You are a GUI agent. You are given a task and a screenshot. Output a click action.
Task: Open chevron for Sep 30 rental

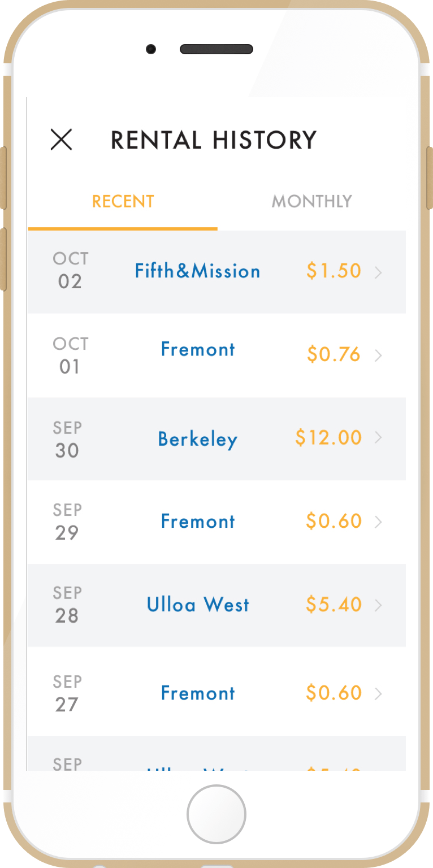coord(379,438)
